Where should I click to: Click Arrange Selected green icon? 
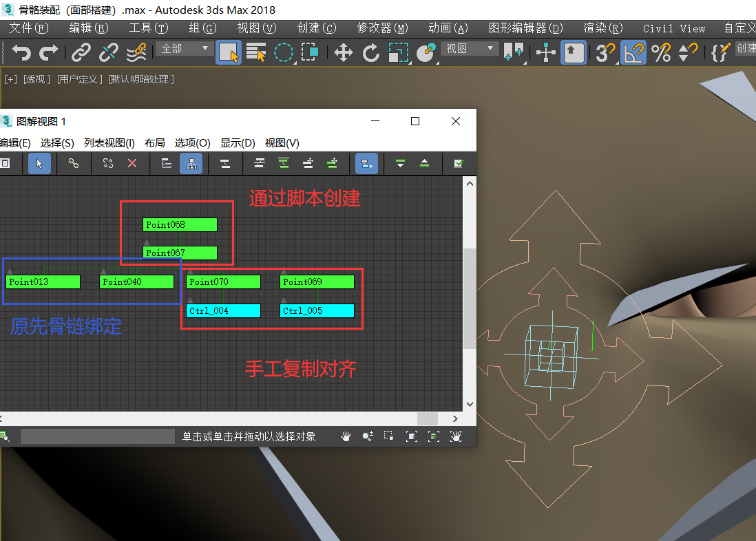coord(284,163)
